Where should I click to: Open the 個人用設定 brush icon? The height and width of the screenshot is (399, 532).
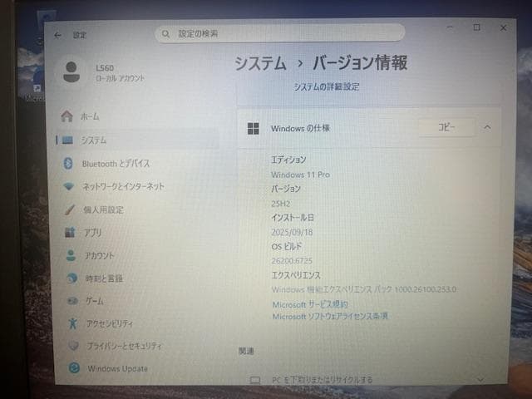click(70, 209)
